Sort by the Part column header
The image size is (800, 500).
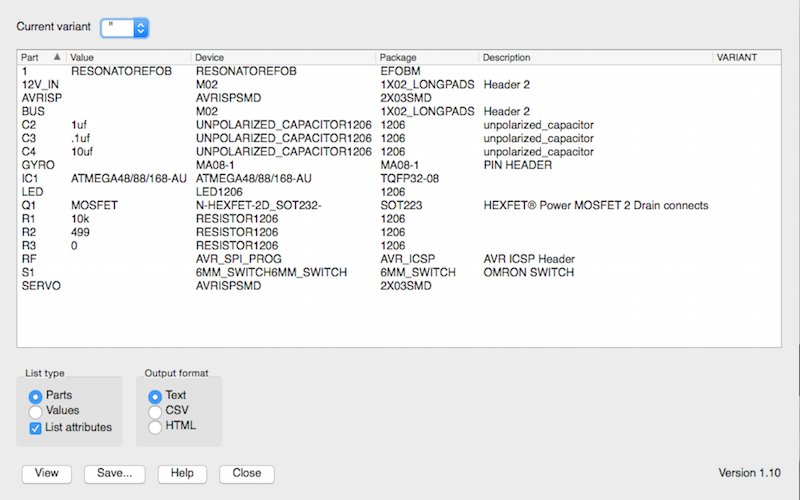tap(41, 57)
